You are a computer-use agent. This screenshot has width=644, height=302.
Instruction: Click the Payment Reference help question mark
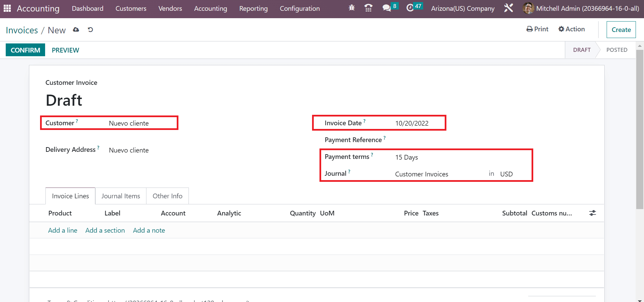pos(384,137)
